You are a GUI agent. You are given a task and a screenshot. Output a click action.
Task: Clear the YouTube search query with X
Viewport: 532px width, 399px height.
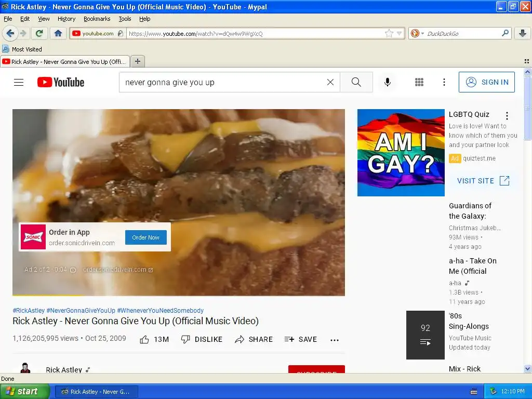330,82
